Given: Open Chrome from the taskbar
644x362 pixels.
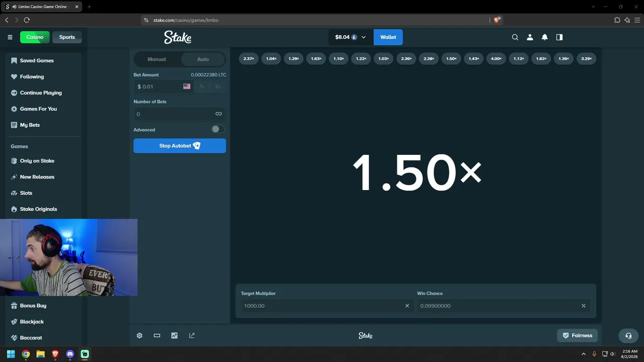Looking at the screenshot, I should pyautogui.click(x=26, y=354).
